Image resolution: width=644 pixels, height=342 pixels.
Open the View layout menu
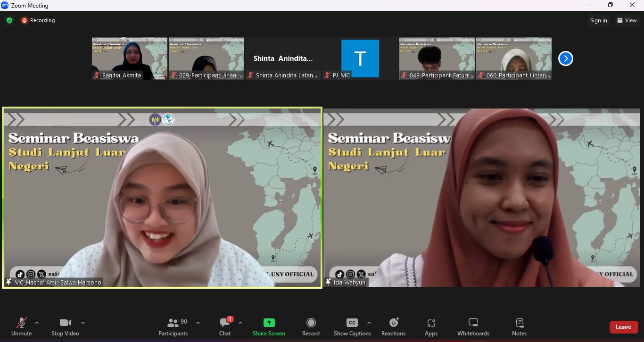(627, 20)
